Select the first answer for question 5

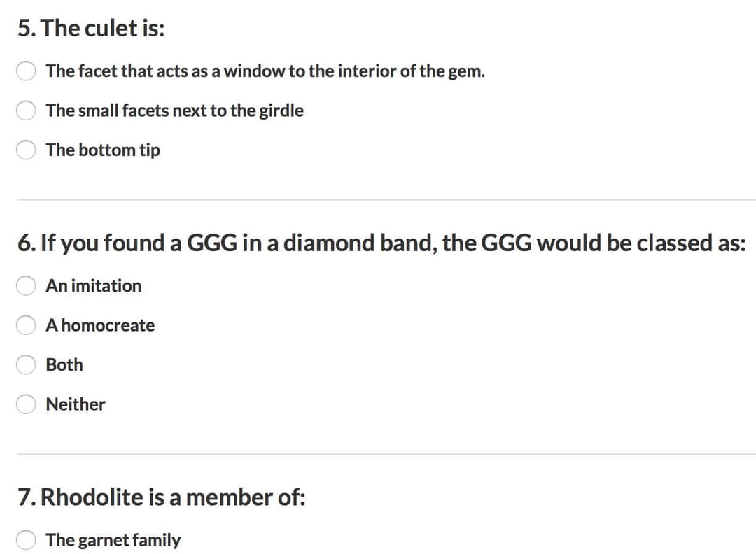tap(26, 71)
